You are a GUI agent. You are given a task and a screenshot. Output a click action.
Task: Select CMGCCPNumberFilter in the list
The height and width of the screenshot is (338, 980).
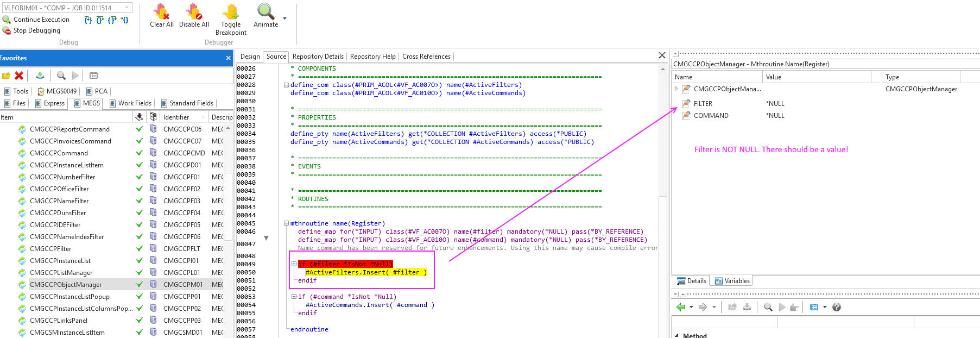coord(62,177)
